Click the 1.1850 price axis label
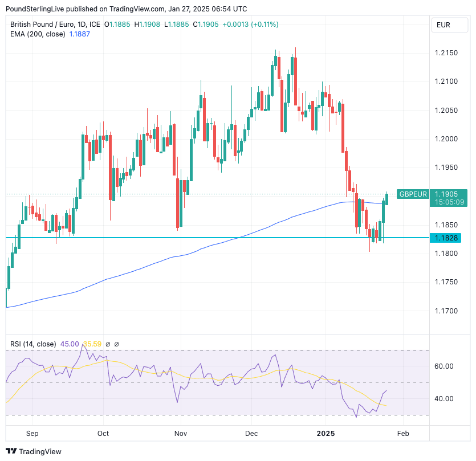This screenshot has height=461, width=476. [446, 225]
